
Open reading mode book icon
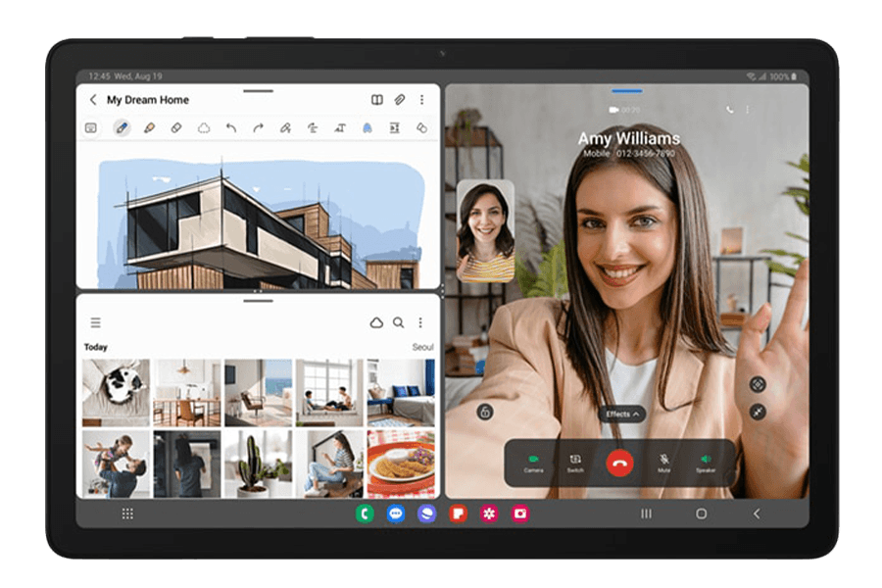376,100
